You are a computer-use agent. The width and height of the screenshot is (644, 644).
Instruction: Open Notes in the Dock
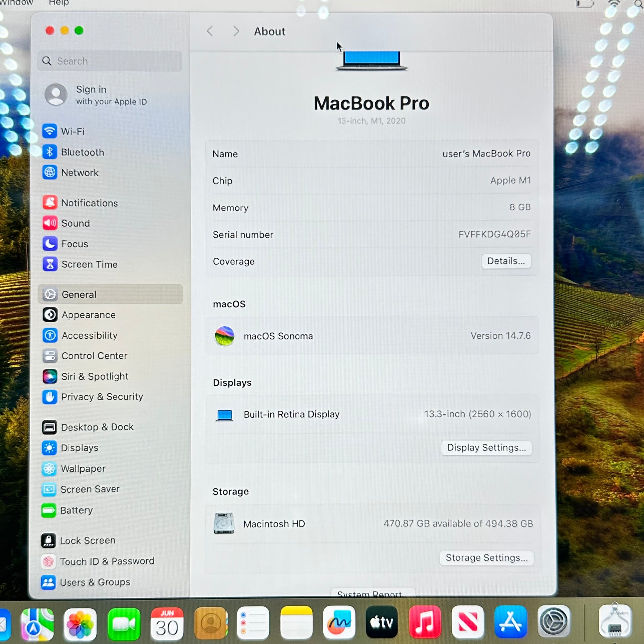tap(296, 622)
